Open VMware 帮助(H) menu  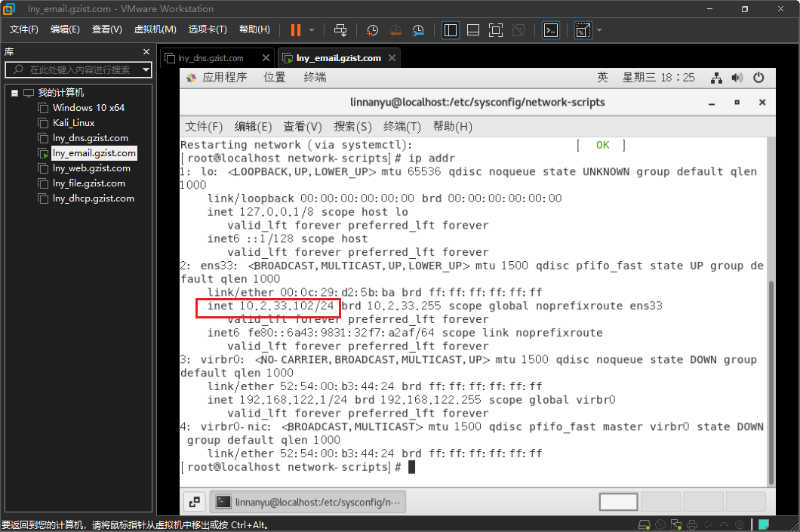(x=254, y=29)
